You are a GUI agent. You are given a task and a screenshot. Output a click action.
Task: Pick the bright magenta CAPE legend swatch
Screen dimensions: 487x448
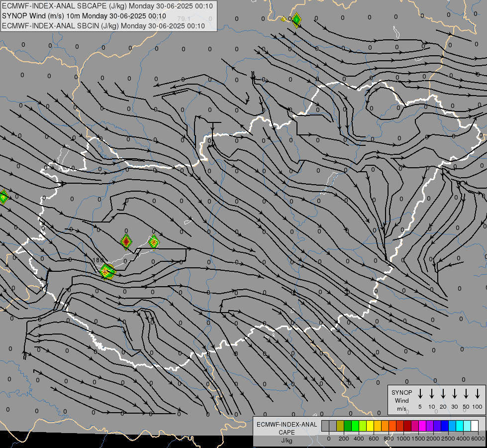click(x=422, y=426)
